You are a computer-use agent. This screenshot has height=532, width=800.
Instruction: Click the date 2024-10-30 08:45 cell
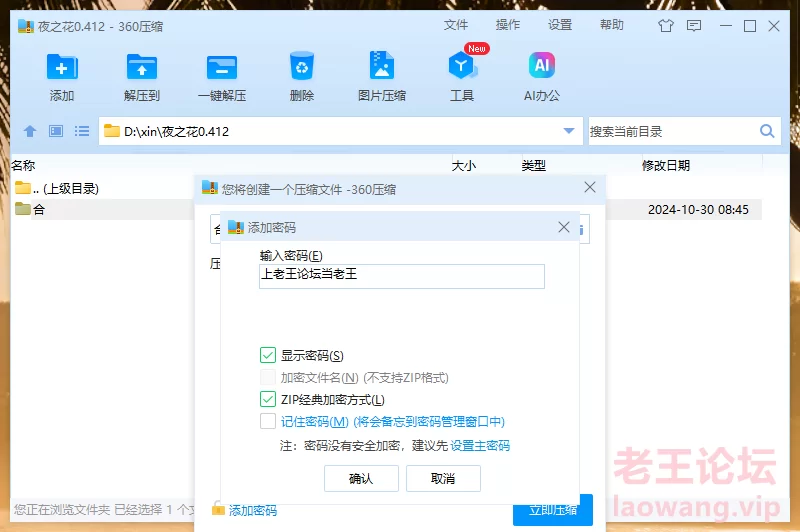(x=698, y=210)
